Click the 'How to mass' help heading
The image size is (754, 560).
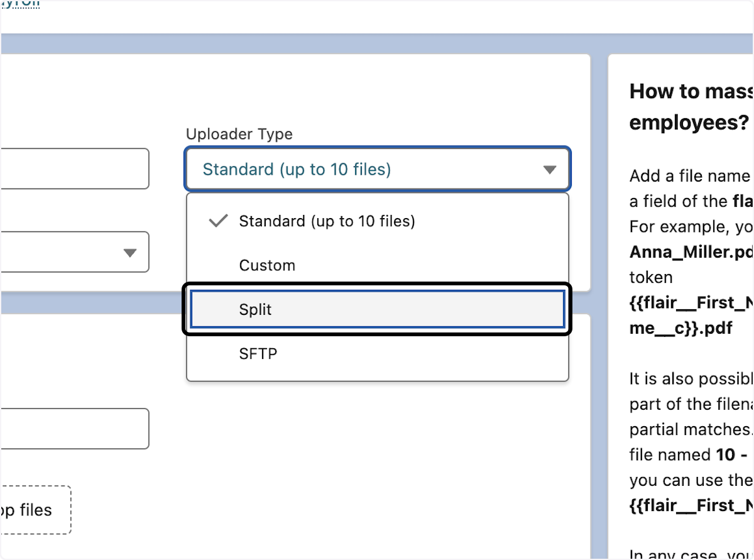pos(691,92)
